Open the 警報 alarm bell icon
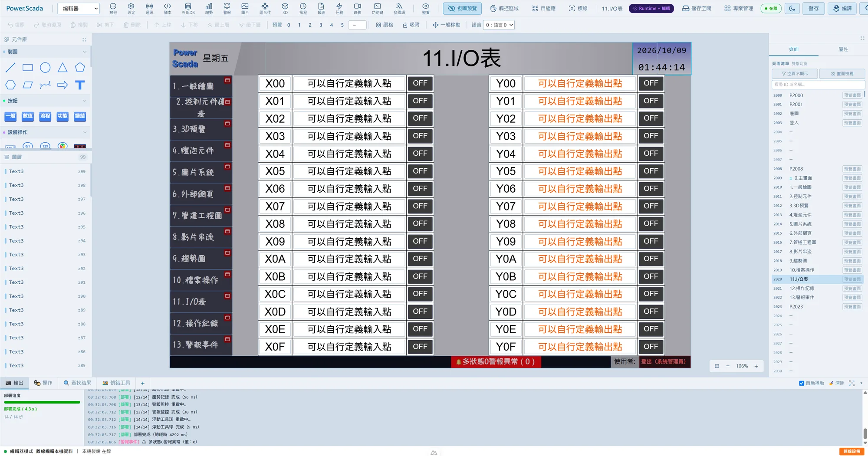The image size is (868, 456). (227, 8)
